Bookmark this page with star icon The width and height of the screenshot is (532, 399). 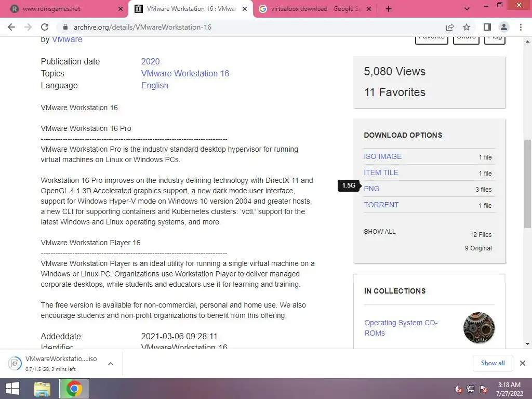point(467,27)
